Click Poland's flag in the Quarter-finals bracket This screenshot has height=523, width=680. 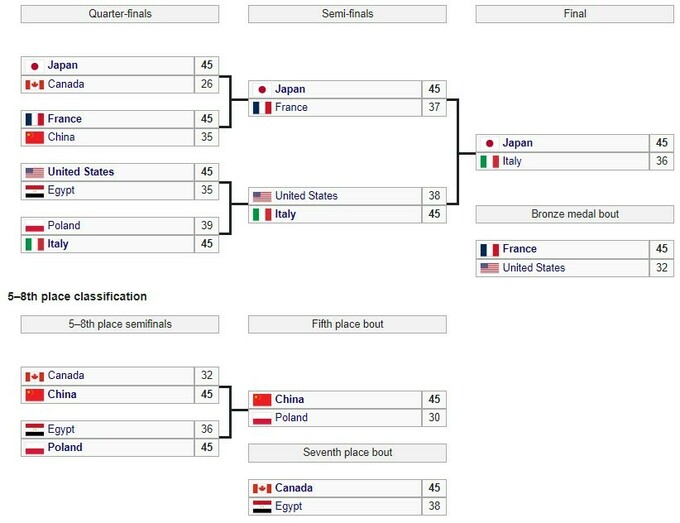click(34, 226)
